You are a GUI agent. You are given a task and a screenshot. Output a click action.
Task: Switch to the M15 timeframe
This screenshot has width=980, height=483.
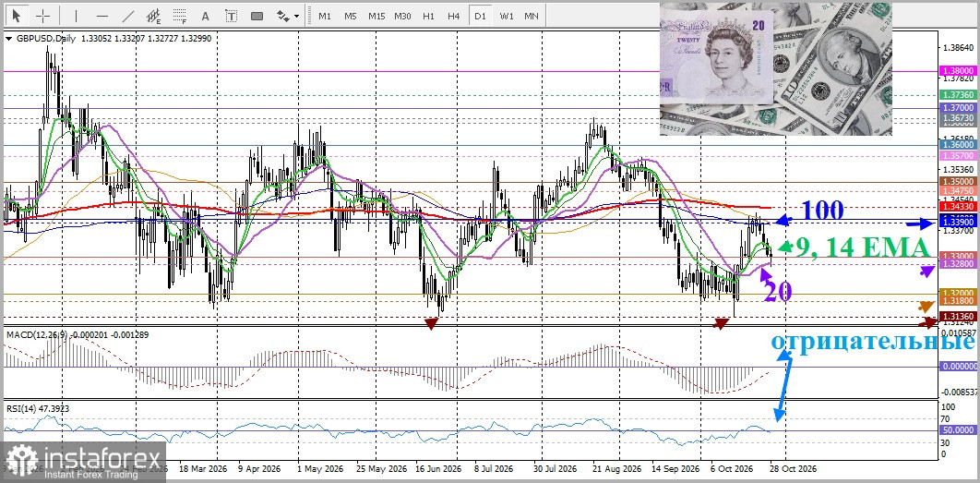pos(376,17)
